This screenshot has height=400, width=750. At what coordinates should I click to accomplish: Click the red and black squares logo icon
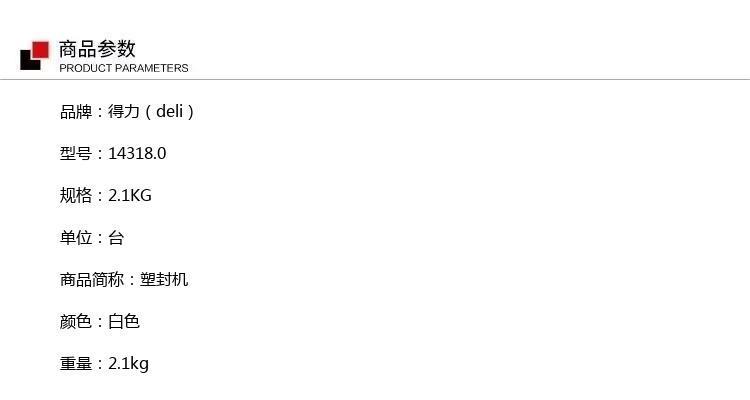(x=34, y=56)
